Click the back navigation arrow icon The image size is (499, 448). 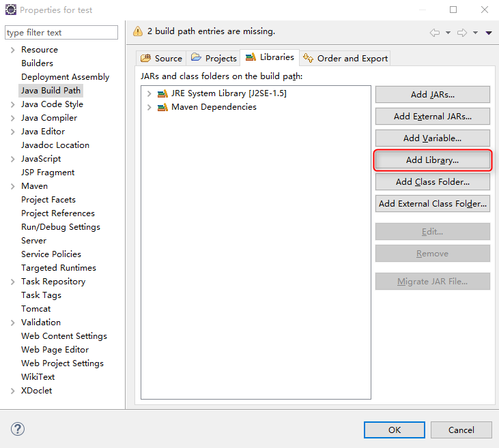tap(435, 33)
